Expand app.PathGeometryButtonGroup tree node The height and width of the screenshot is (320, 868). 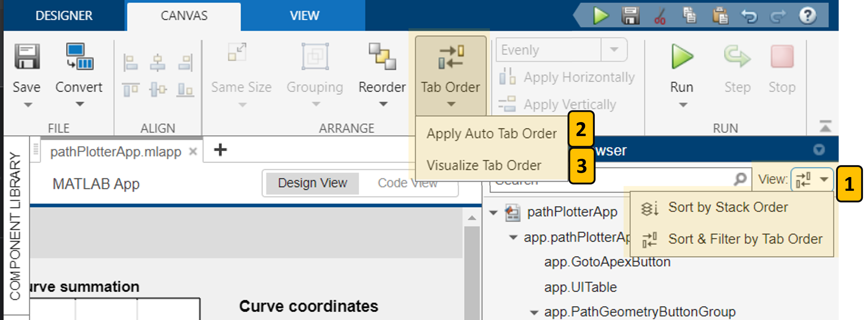click(x=534, y=312)
